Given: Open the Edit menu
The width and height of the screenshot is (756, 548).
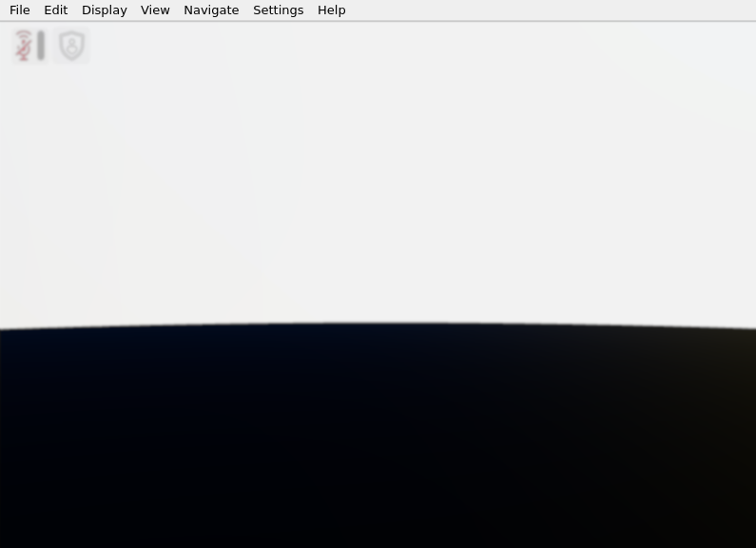Looking at the screenshot, I should [x=56, y=10].
